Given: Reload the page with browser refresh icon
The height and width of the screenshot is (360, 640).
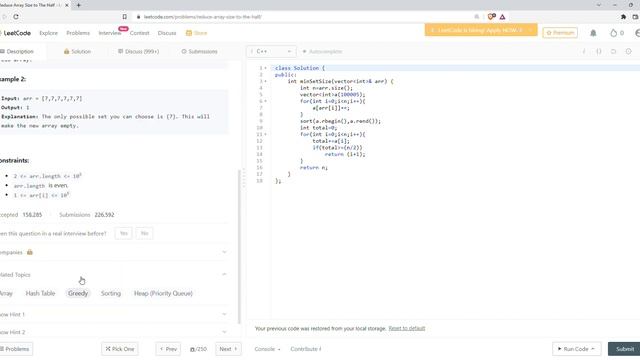Looking at the screenshot, I should (16, 17).
